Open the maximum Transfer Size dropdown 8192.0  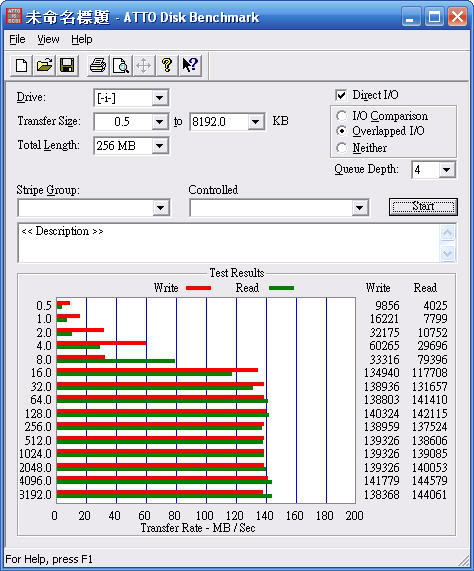coord(256,122)
